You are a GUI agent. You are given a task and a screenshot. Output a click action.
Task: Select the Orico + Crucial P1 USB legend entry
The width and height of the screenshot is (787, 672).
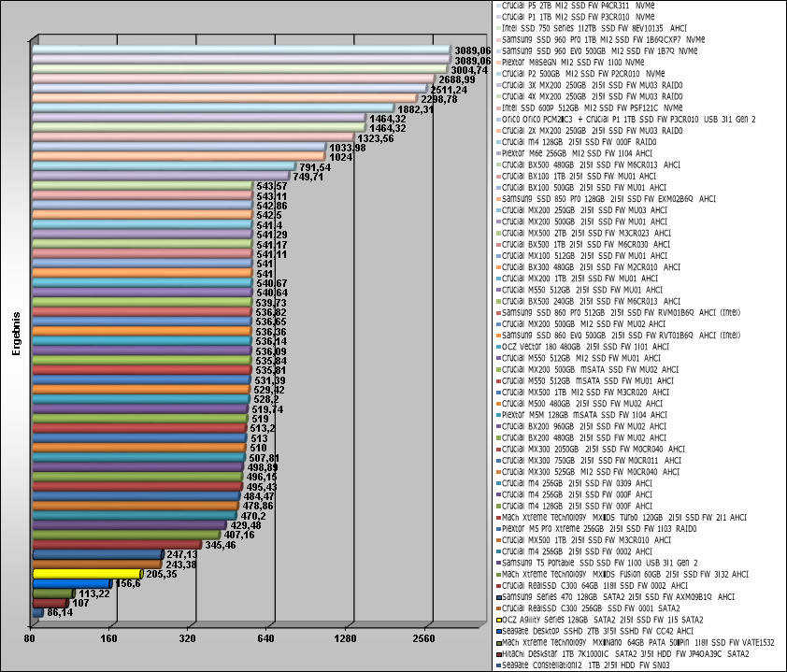point(628,120)
